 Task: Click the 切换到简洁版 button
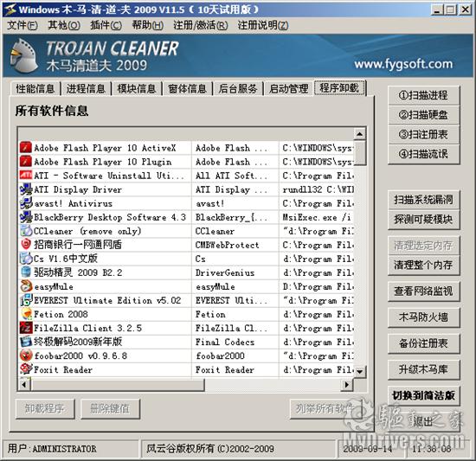tap(423, 395)
